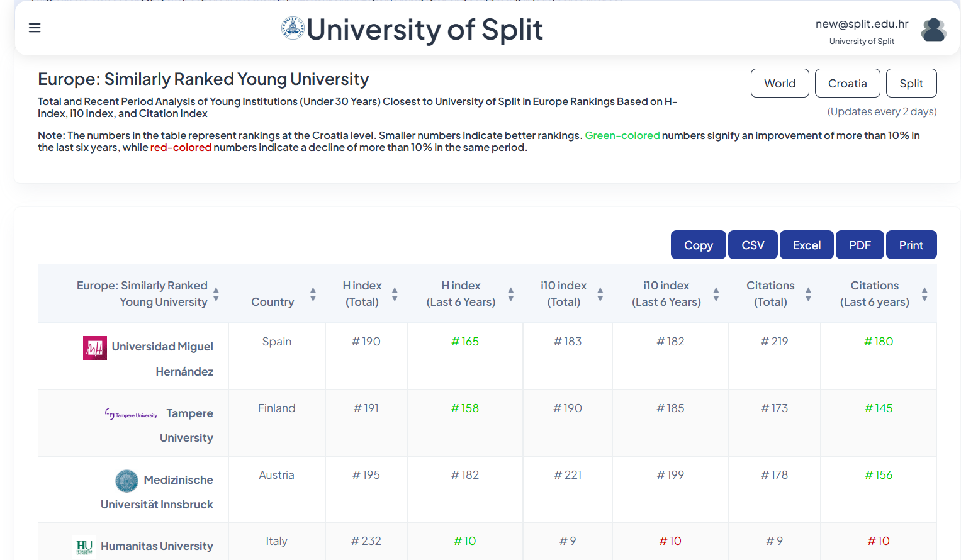Click the #195 H index value for Innsbruck
The height and width of the screenshot is (560, 961).
coord(366,475)
